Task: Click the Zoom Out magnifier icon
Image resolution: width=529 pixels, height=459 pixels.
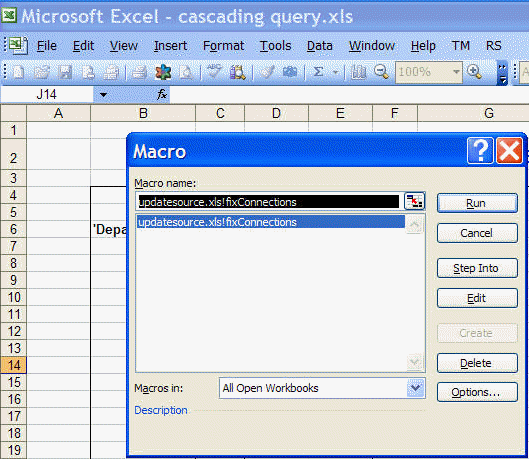Action: [x=381, y=71]
